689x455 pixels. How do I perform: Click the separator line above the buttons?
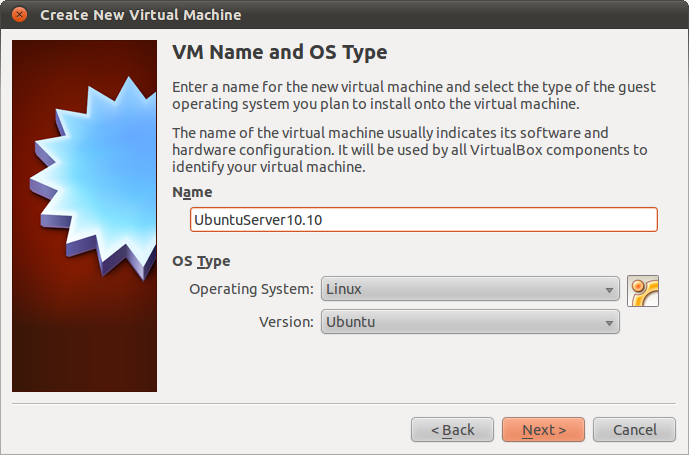[x=344, y=404]
